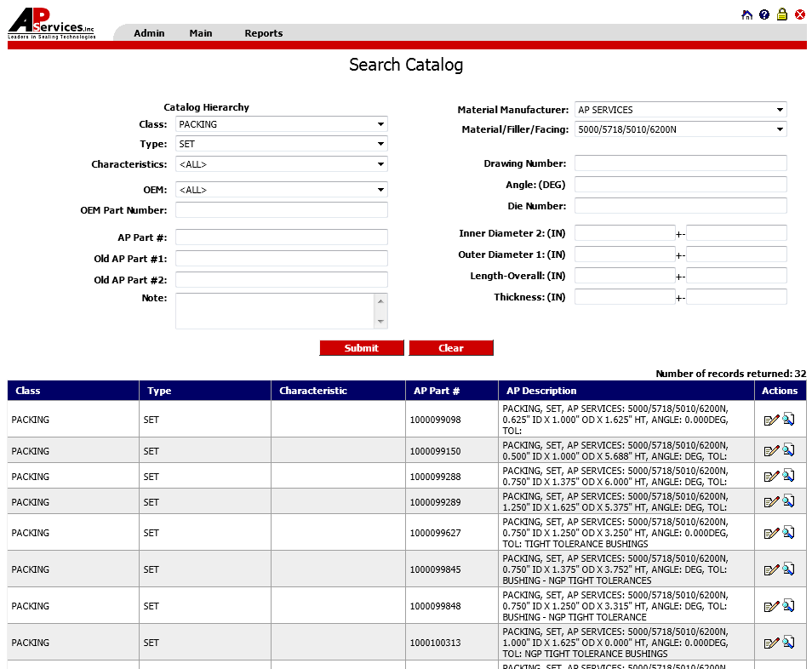Screen dimensions: 812x669
Task: Focus the Inner Diameter 2 tolerance field
Action: (736, 233)
